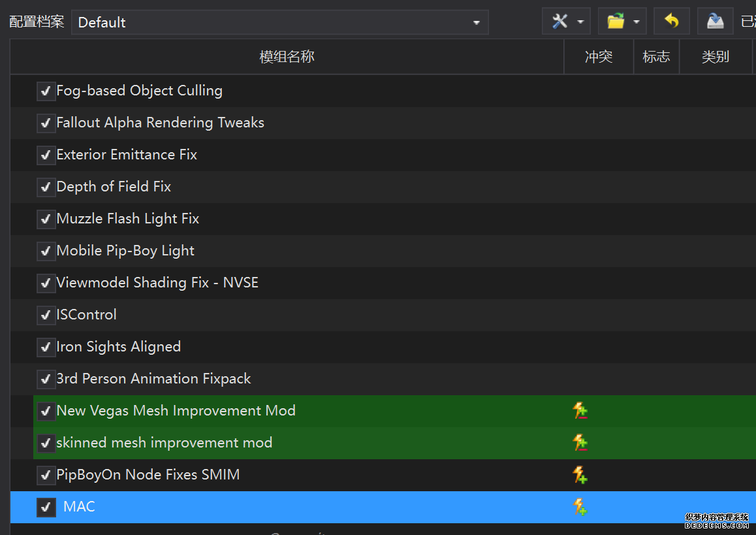Click the conflict lightning icon on MAC row
Viewport: 756px width, 535px height.
(x=580, y=507)
